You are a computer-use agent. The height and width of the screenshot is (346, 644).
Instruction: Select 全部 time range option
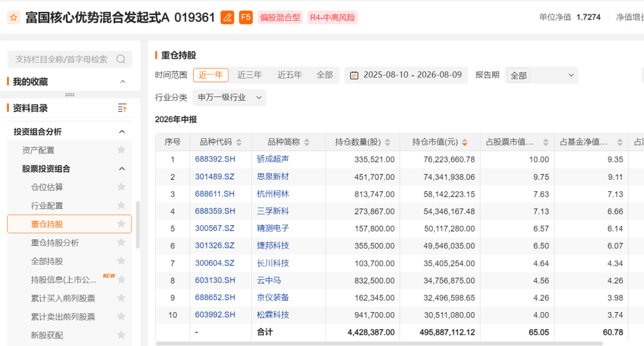point(324,75)
